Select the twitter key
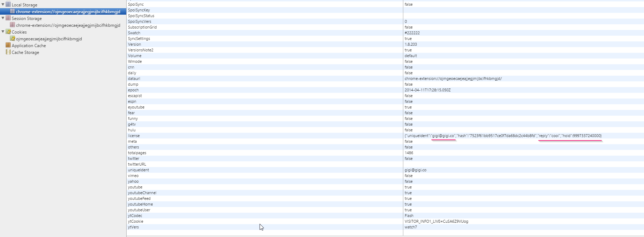 coord(134,158)
